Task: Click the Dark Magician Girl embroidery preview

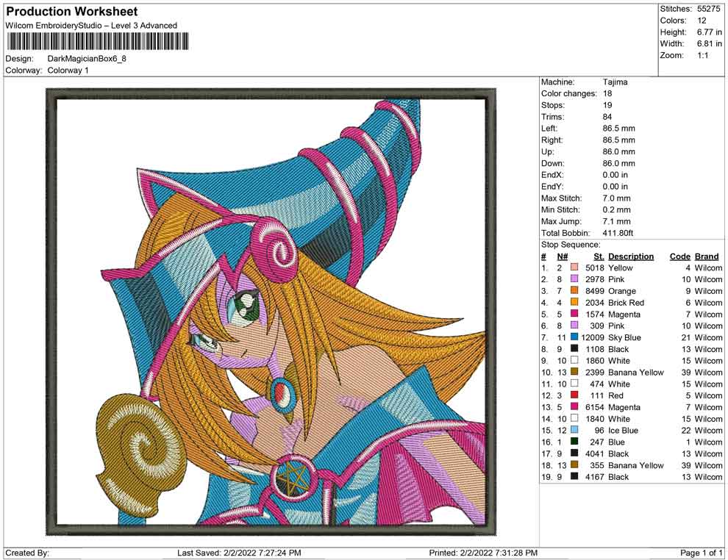Action: (271, 312)
